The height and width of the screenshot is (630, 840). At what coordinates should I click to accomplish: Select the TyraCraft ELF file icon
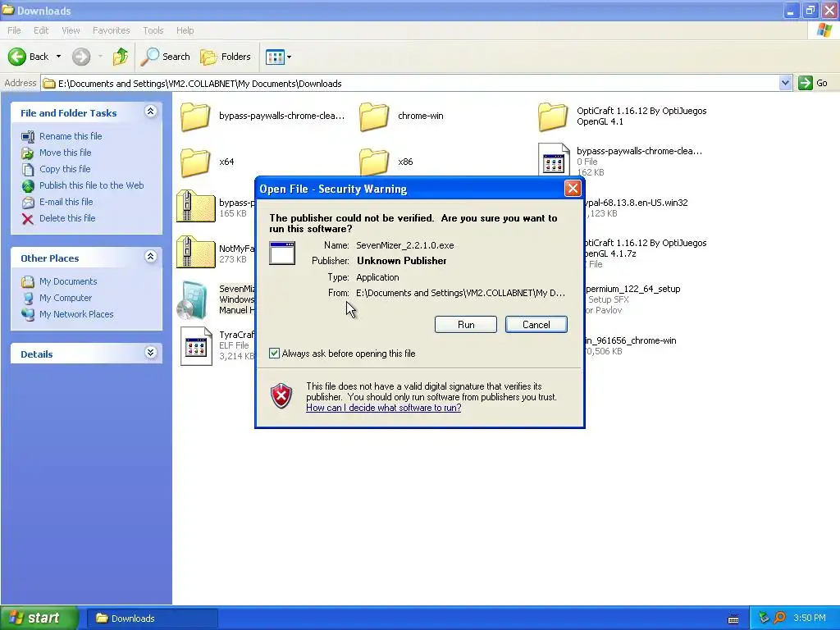196,346
